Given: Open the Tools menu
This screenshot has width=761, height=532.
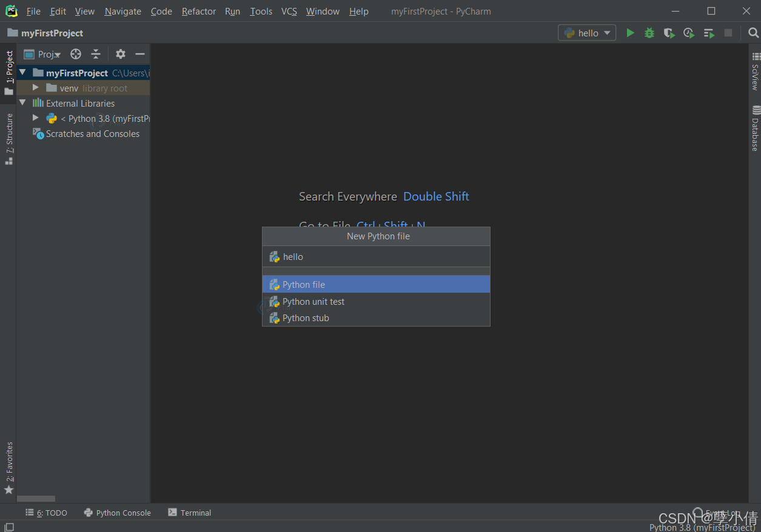Looking at the screenshot, I should (261, 12).
